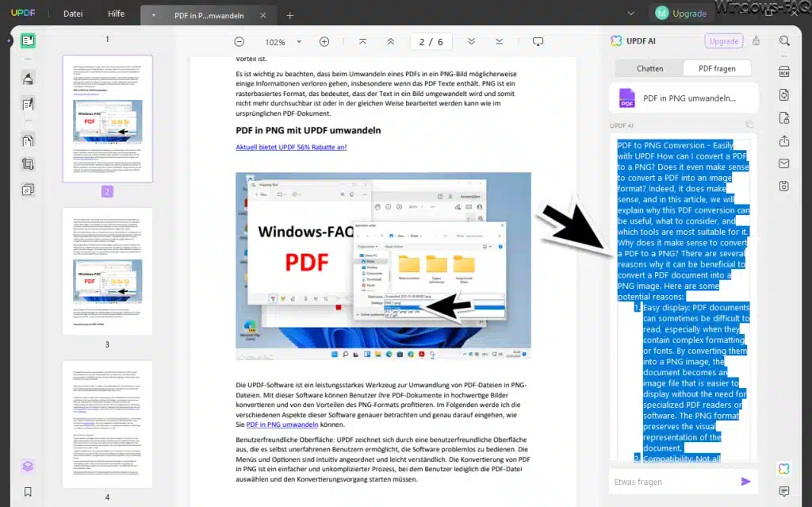The width and height of the screenshot is (812, 507).
Task: Click heading PDF in PNG mit UPDF umwandeln
Action: pos(308,131)
